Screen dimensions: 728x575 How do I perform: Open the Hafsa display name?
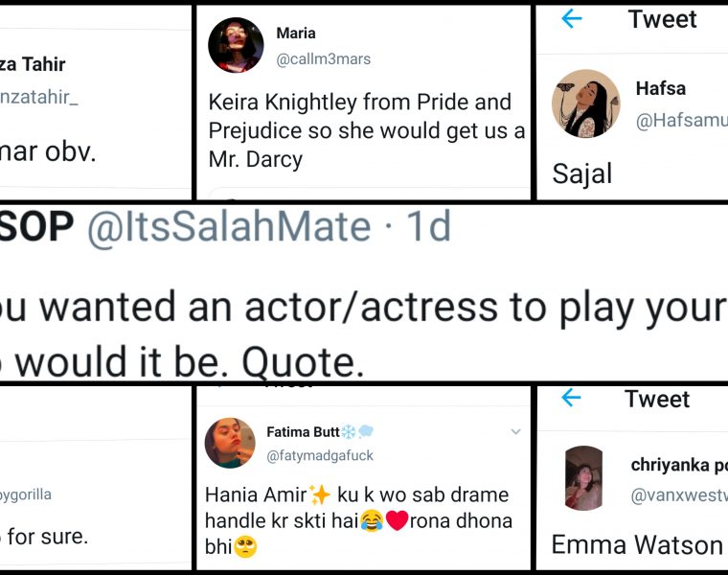coord(661,88)
